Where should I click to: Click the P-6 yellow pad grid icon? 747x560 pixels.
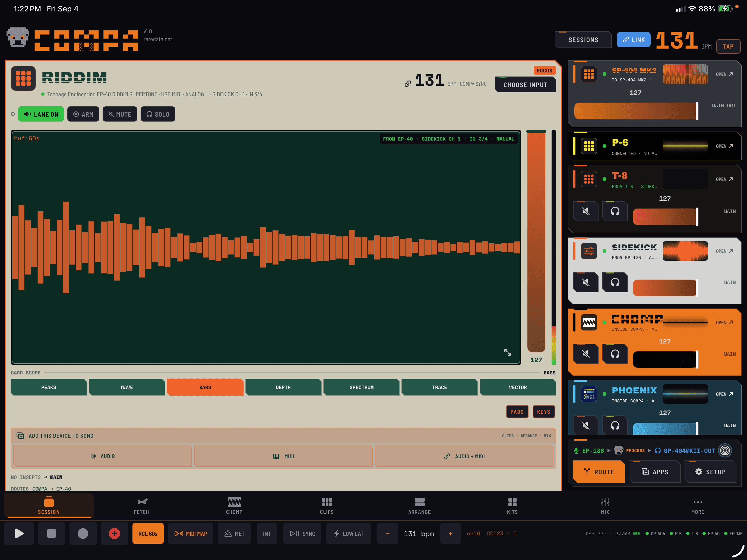589,146
